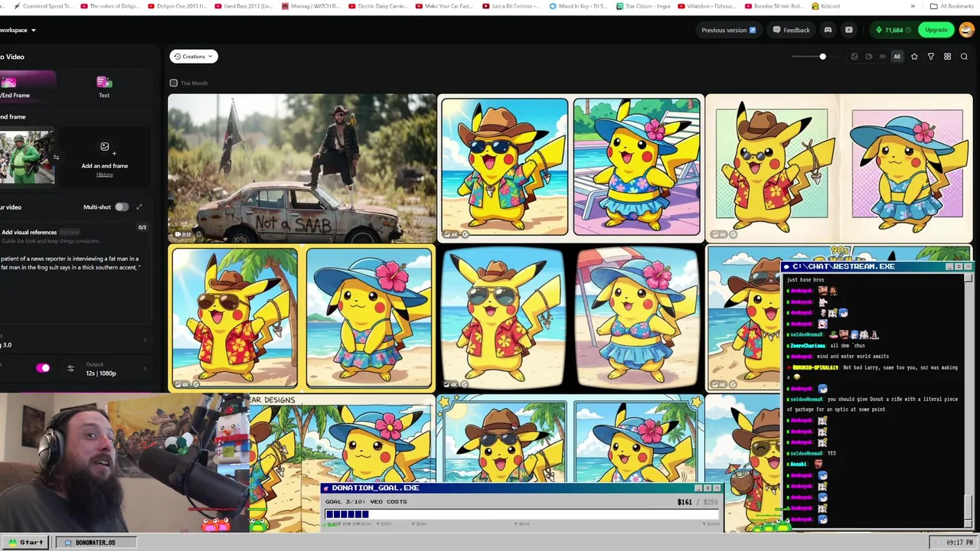Viewport: 980px width, 551px height.
Task: Open the user profile avatar
Action: (x=966, y=30)
